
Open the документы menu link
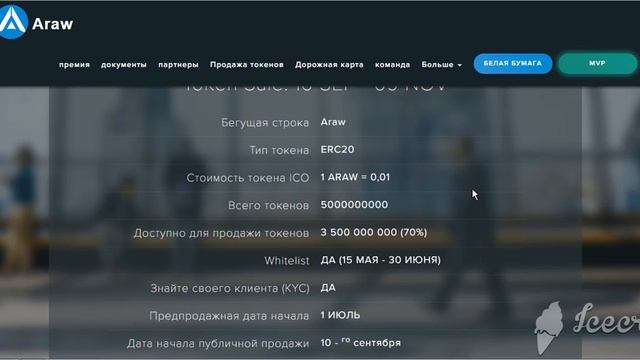(x=124, y=65)
